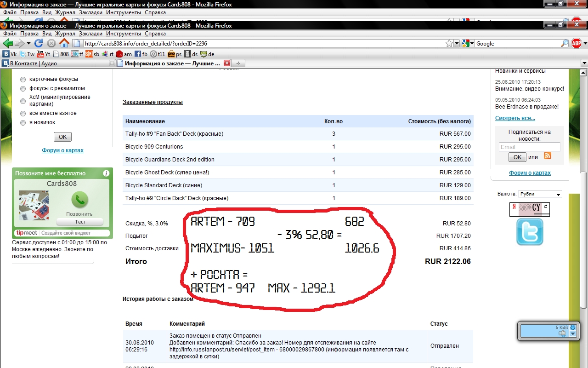Click OK button under the radio options

(62, 137)
